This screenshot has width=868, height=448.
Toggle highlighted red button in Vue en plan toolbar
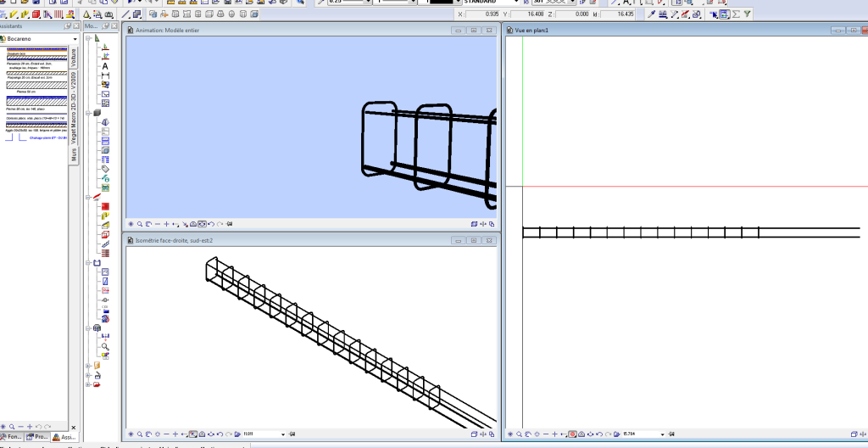pos(573,434)
